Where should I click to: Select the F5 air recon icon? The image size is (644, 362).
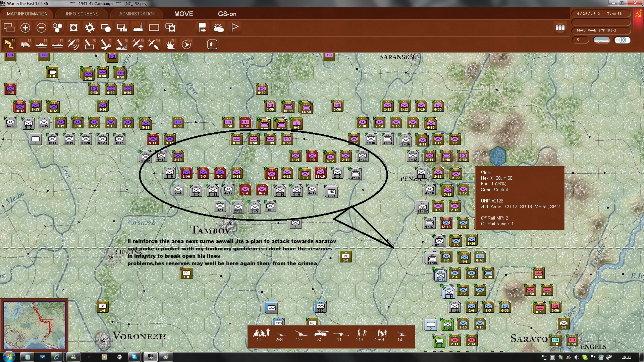click(x=73, y=44)
